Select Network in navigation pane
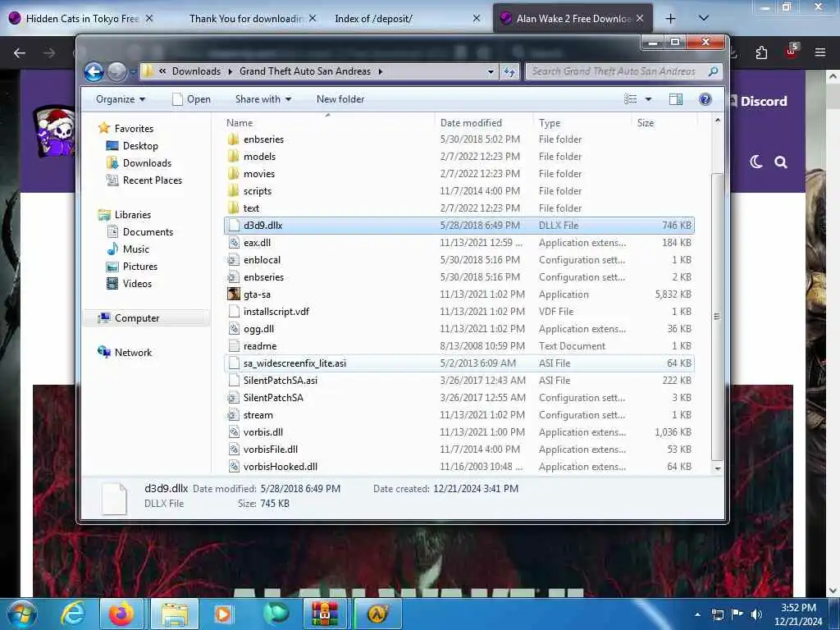Screen dimensions: 840x630 [133, 353]
